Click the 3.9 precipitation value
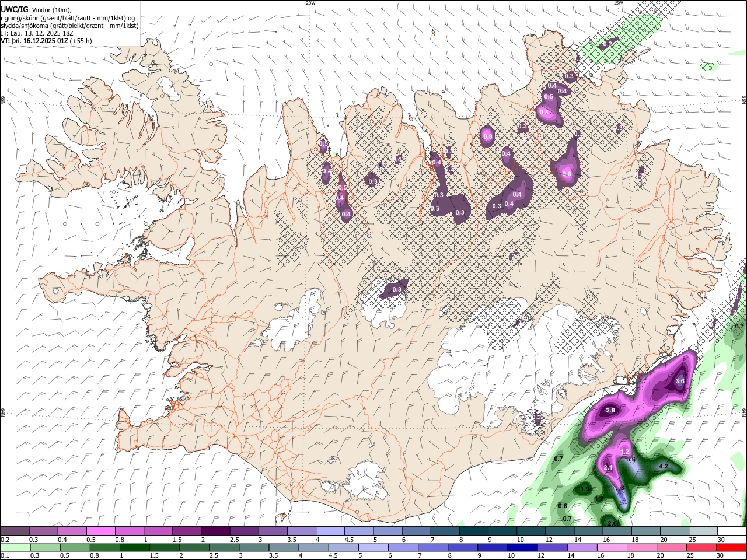This screenshot has height=560, width=747. 630,460
